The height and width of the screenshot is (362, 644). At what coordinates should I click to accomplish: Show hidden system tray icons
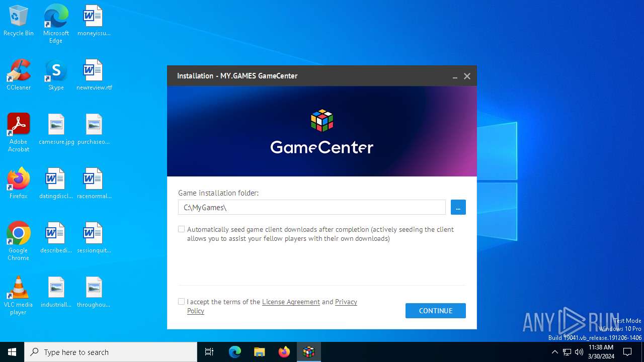pyautogui.click(x=555, y=352)
